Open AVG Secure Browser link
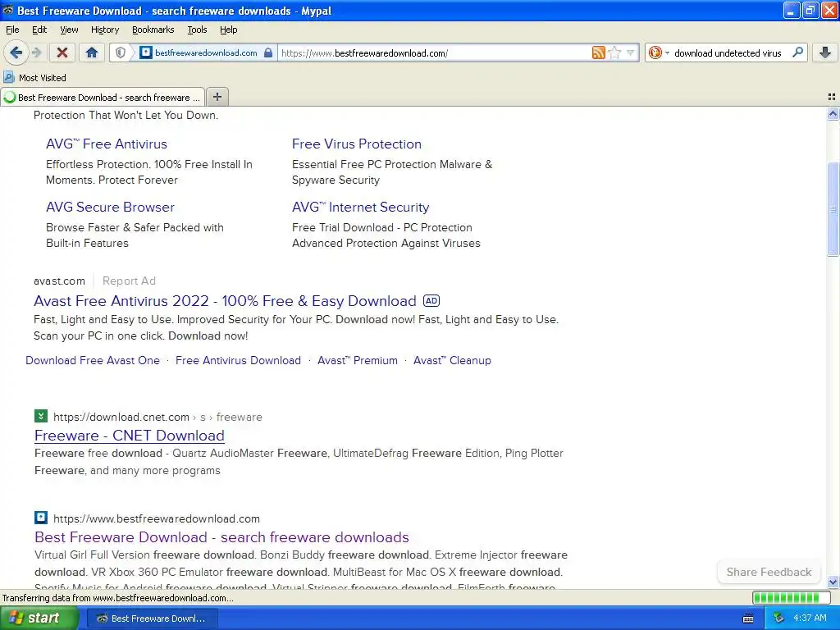The width and height of the screenshot is (840, 630). tap(111, 208)
